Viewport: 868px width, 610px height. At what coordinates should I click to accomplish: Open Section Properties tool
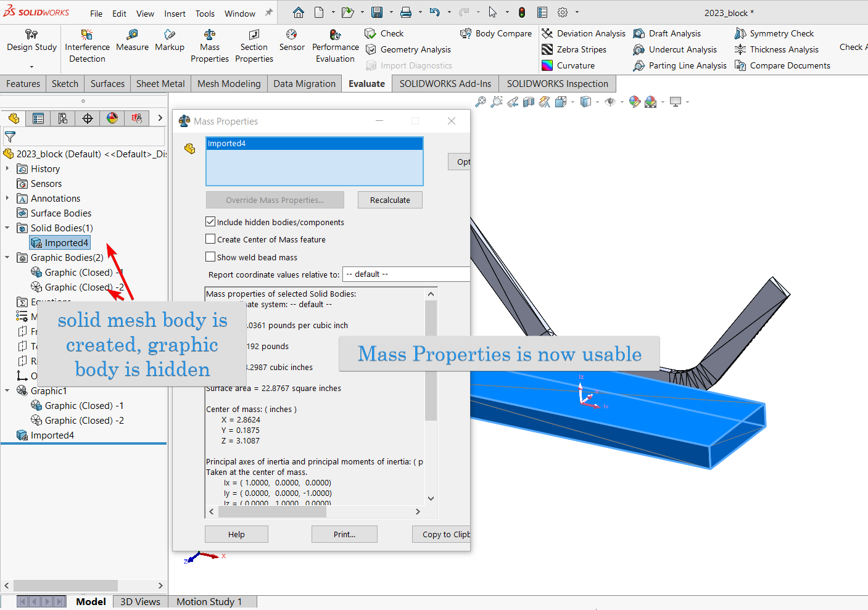tap(254, 46)
